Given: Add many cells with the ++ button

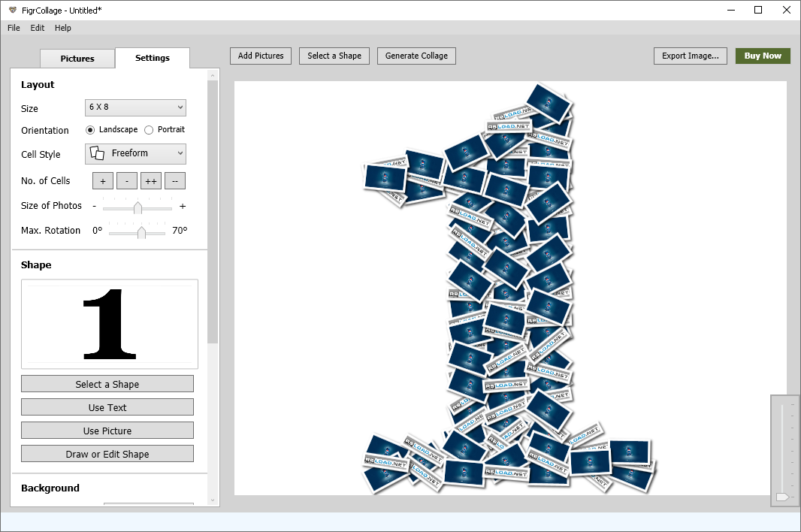Looking at the screenshot, I should click(151, 181).
